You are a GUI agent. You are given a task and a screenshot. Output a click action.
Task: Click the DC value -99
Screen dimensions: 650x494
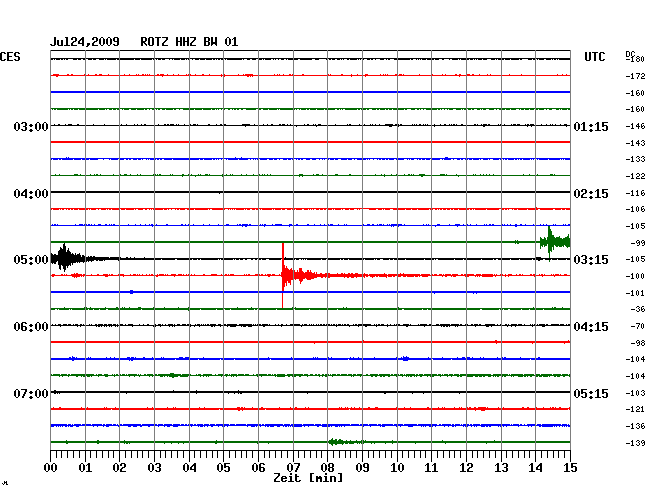pos(638,243)
